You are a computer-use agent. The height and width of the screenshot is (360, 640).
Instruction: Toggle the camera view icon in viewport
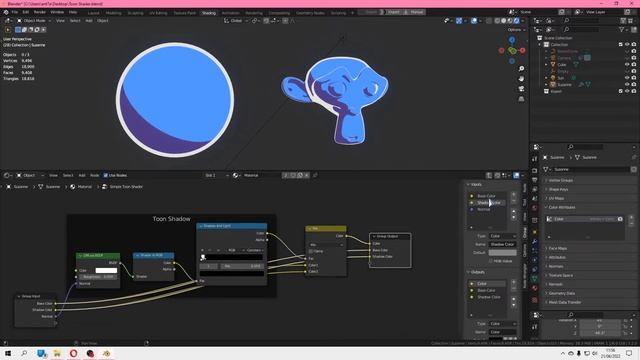(x=521, y=89)
